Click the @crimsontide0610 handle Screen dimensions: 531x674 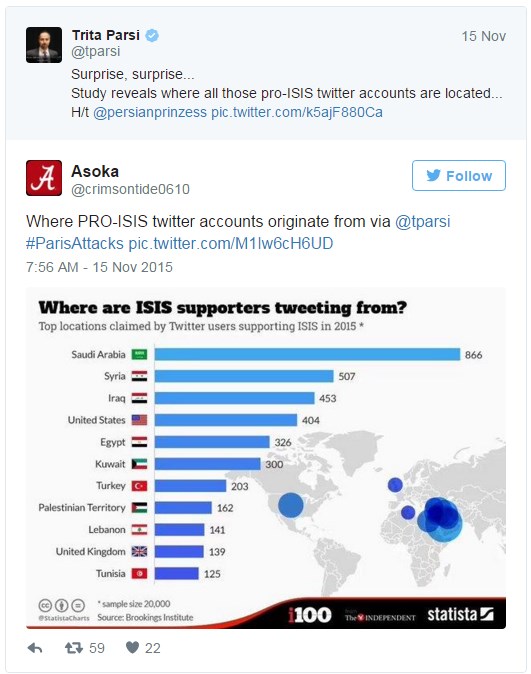pyautogui.click(x=130, y=189)
